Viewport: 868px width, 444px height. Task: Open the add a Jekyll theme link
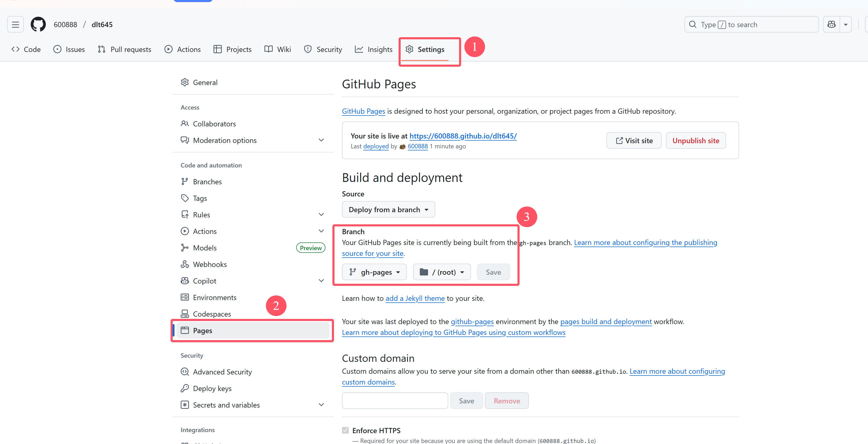(x=415, y=298)
